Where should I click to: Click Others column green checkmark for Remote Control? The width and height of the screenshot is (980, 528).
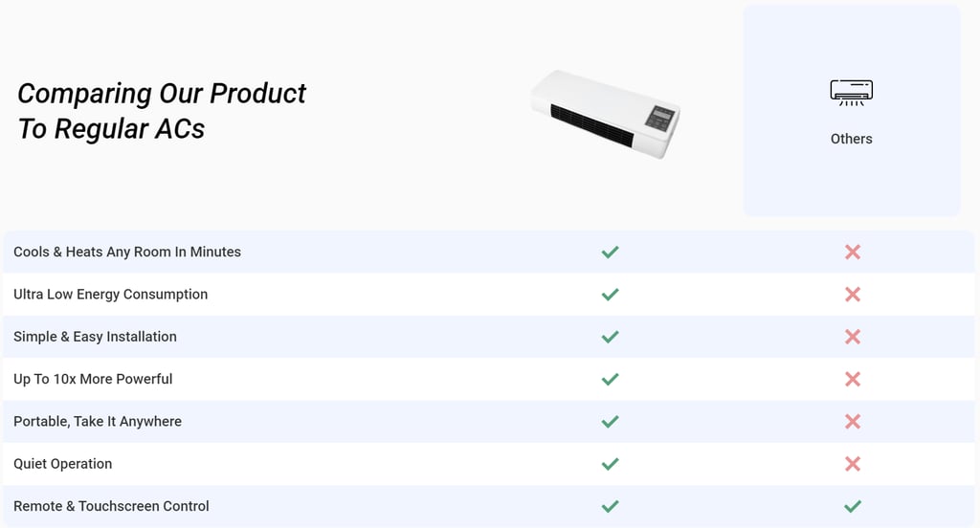(x=853, y=506)
